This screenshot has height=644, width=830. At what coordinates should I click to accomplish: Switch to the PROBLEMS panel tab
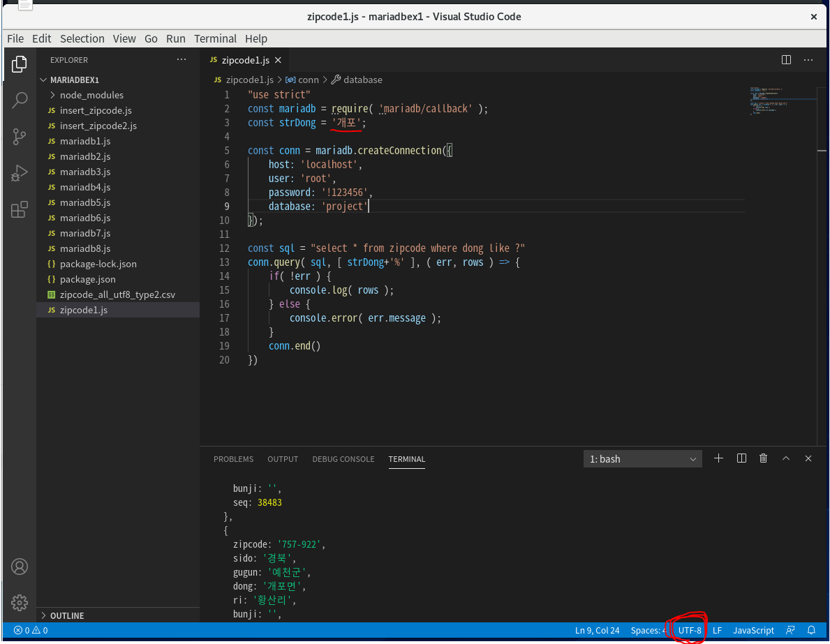coord(233,459)
